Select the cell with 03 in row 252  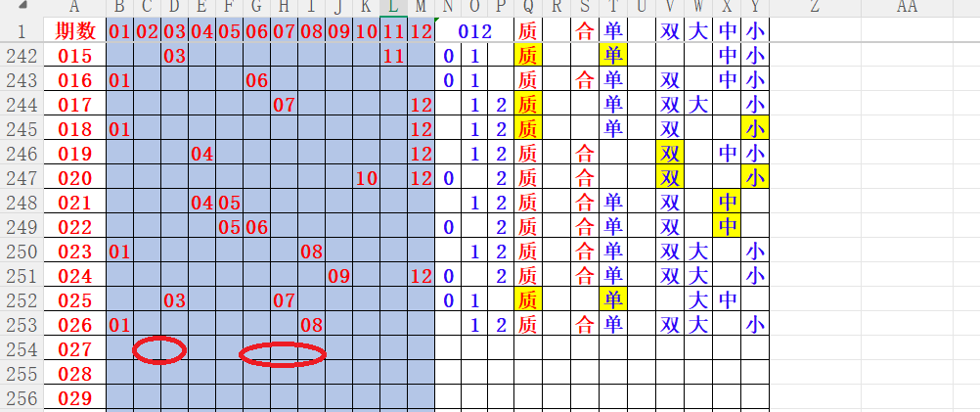coord(174,299)
